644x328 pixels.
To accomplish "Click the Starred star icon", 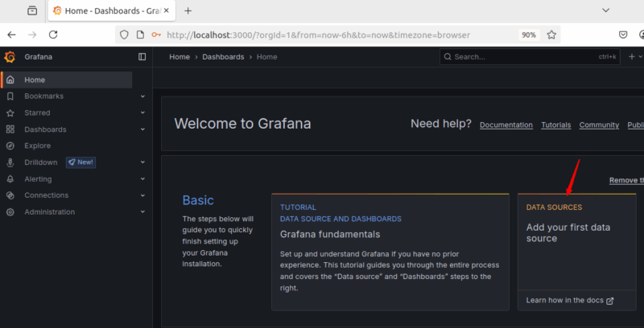I will (10, 113).
